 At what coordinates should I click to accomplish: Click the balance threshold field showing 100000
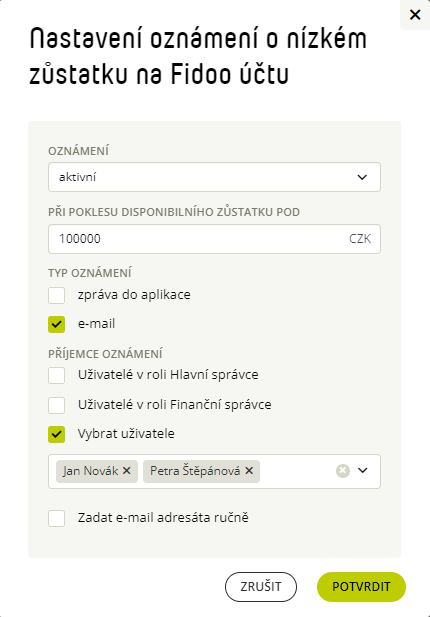click(x=214, y=239)
